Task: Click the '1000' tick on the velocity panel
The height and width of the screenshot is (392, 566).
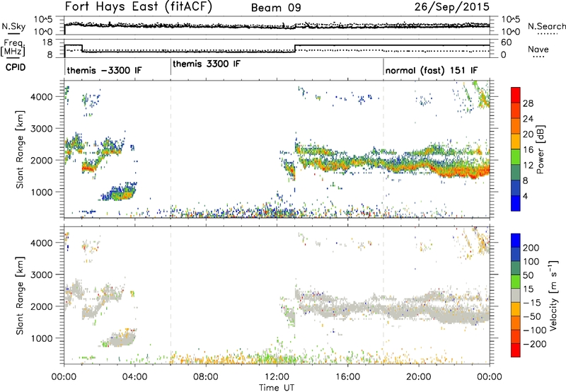Action: tap(42, 338)
